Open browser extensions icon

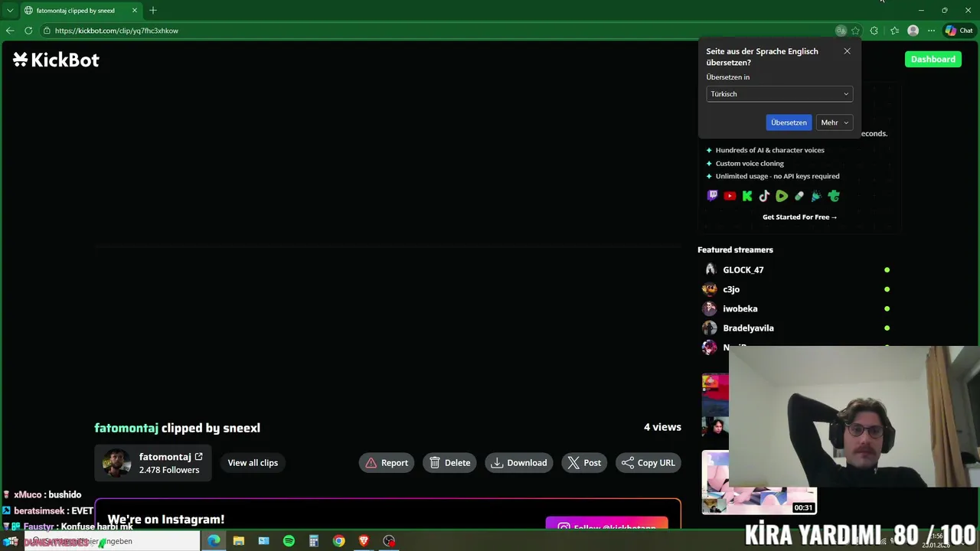874,31
